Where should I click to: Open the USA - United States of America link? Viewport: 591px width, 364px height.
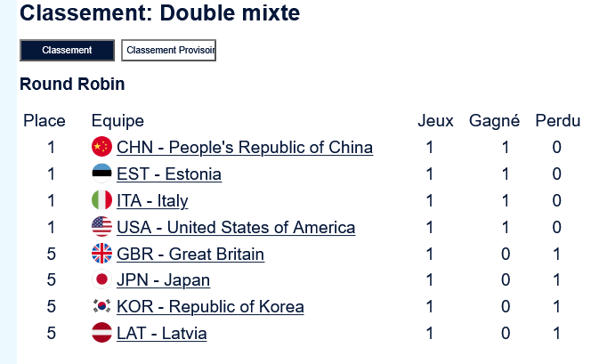[236, 227]
